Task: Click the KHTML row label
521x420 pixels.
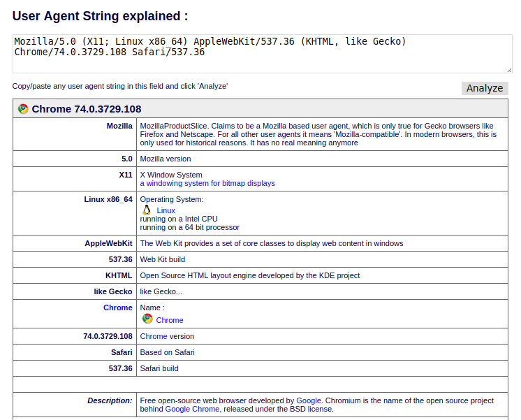Action: (119, 275)
